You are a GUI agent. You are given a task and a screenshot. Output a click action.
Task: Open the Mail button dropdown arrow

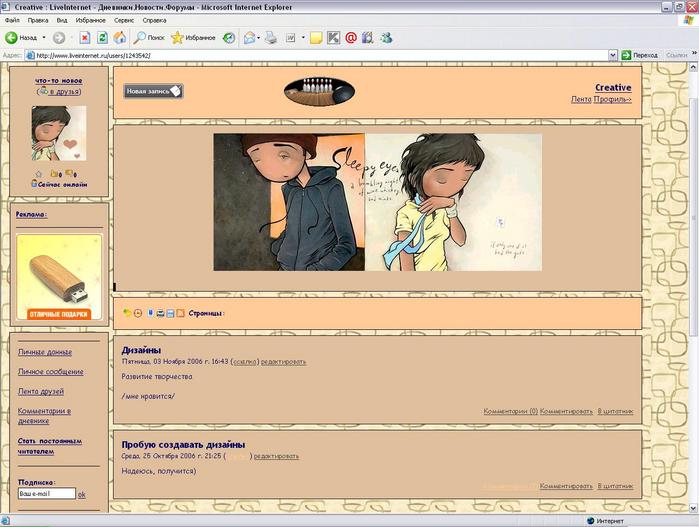point(257,38)
